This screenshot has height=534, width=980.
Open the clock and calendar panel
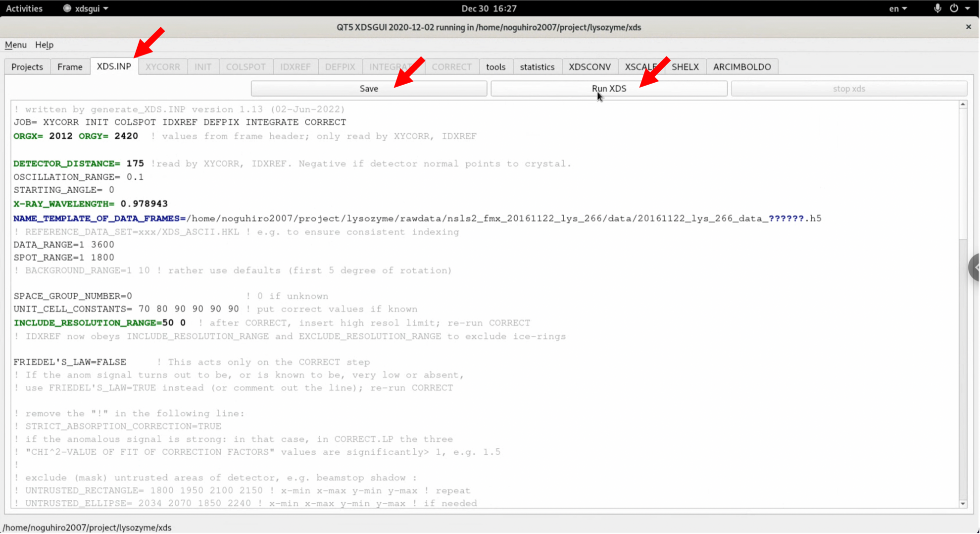point(489,8)
